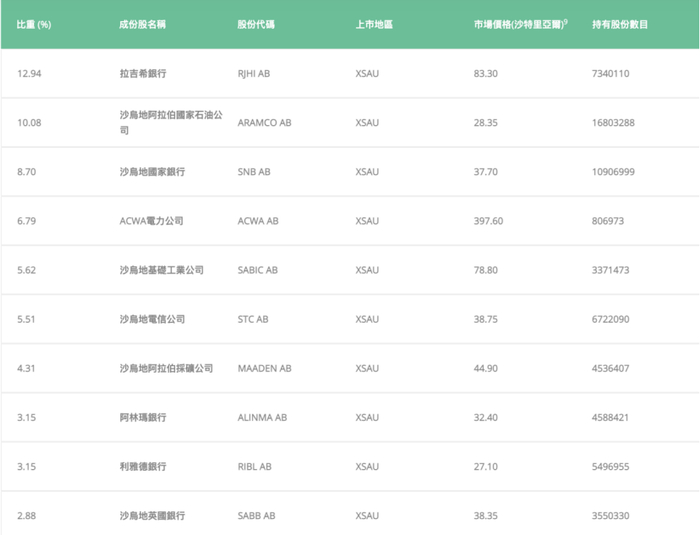
Task: Select the ARAMCO AB ticker cell
Action: pos(264,123)
